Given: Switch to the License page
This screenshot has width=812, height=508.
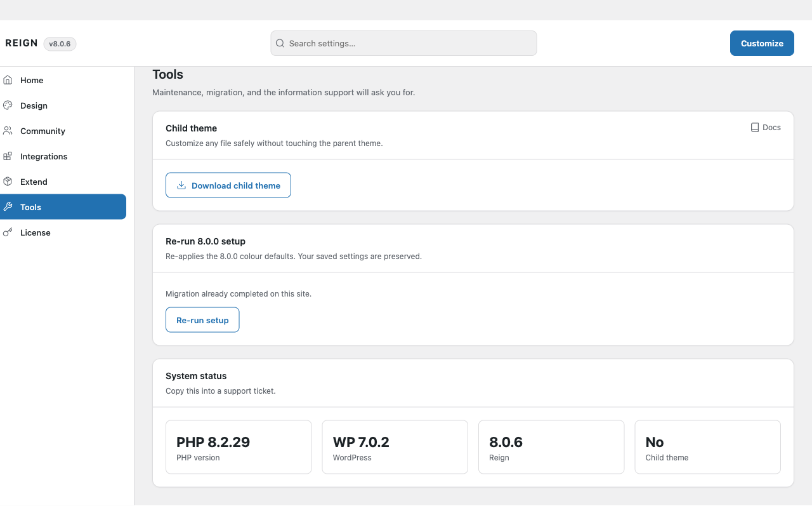Looking at the screenshot, I should coord(63,232).
